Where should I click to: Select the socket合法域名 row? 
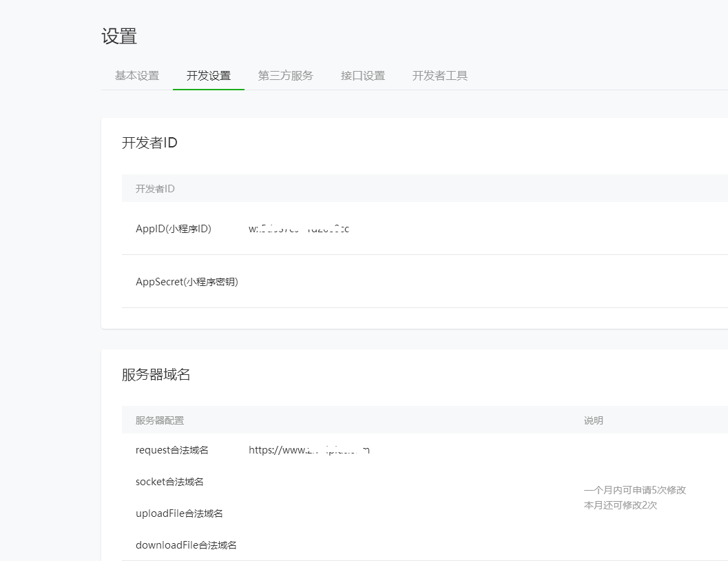coord(169,482)
